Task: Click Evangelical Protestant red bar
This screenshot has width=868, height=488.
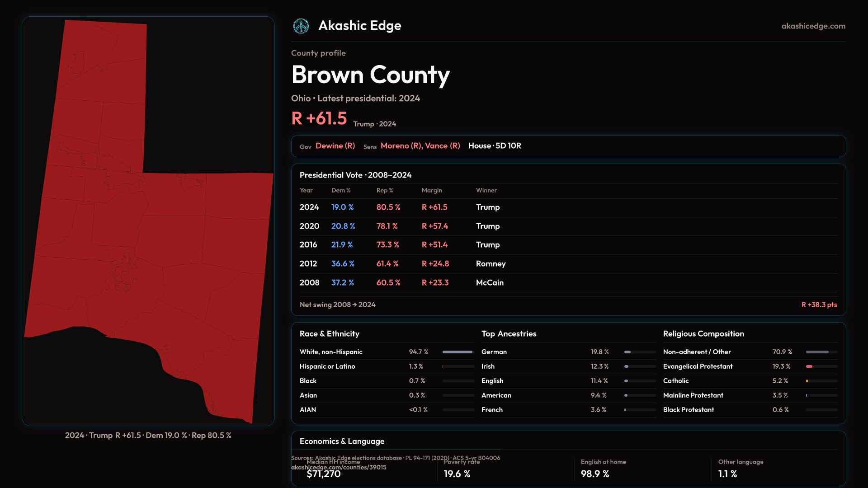Action: pyautogui.click(x=809, y=366)
